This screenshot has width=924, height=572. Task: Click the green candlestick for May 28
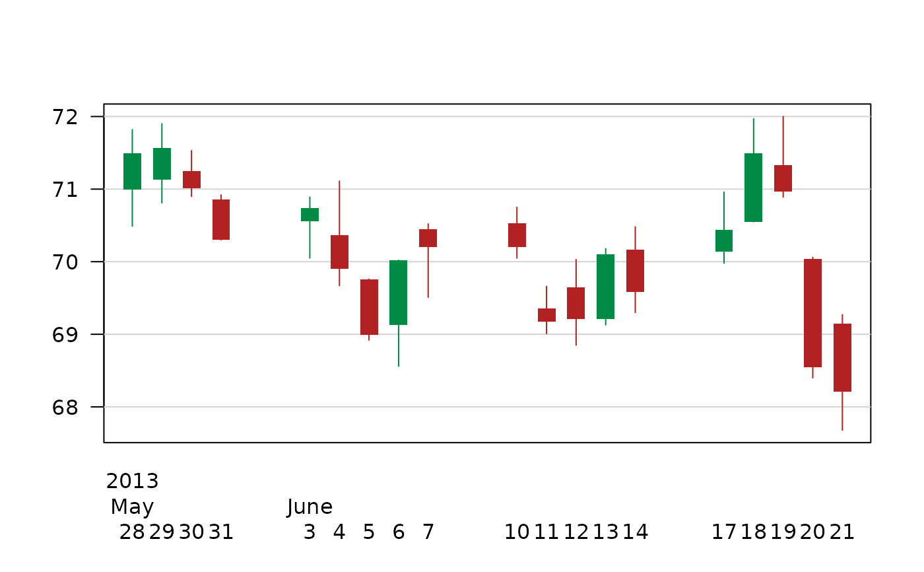[x=132, y=171]
